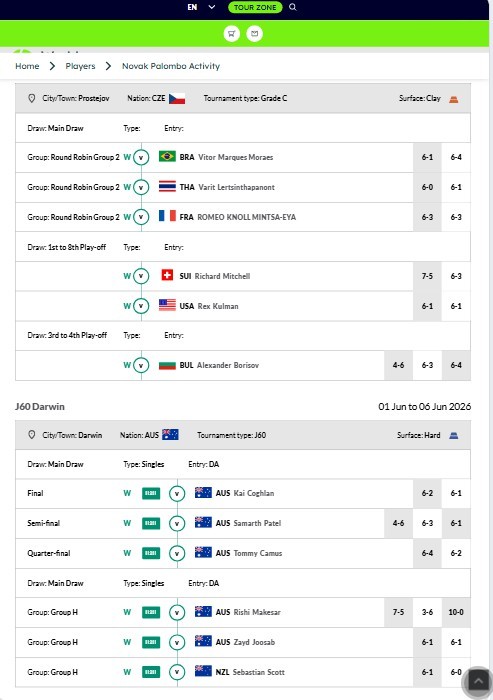
Task: Click the envelope mail icon
Action: [x=255, y=33]
